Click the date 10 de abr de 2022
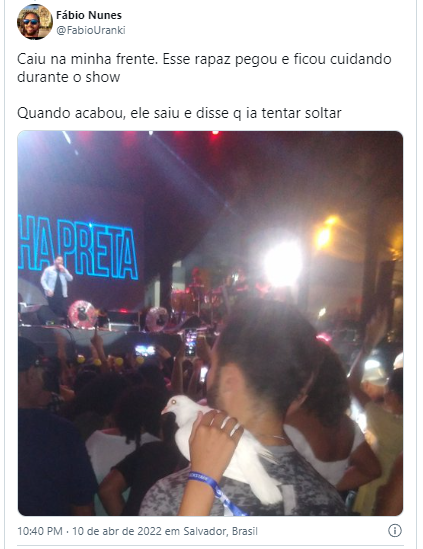 pyautogui.click(x=117, y=531)
